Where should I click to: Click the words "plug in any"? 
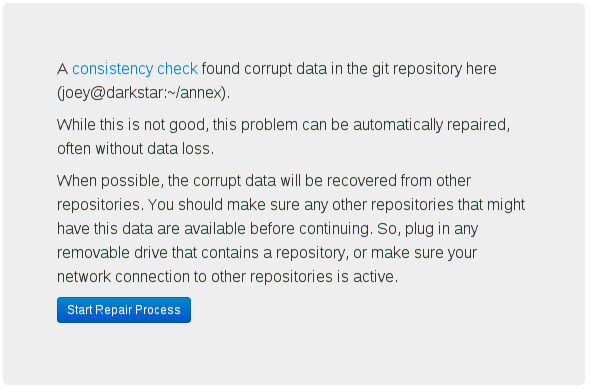(x=442, y=229)
